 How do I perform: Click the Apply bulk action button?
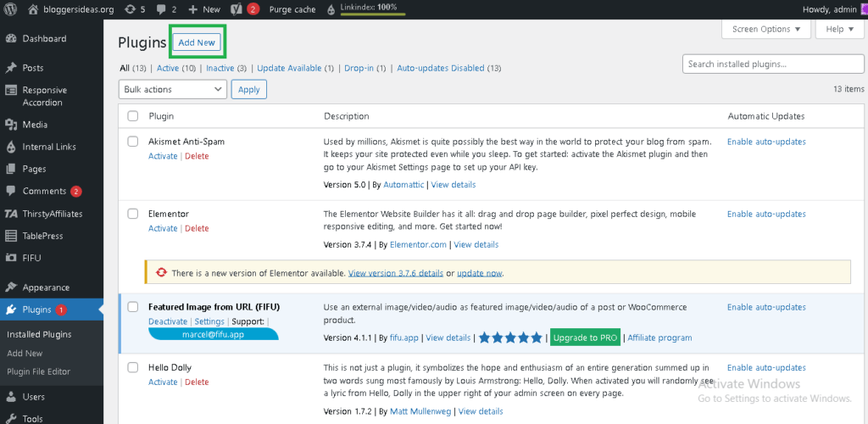(x=249, y=89)
